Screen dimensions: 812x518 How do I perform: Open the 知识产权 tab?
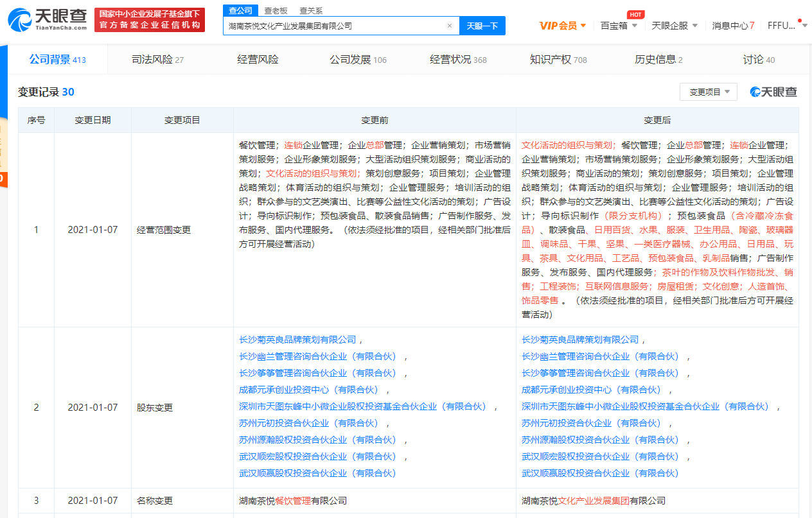[x=558, y=60]
